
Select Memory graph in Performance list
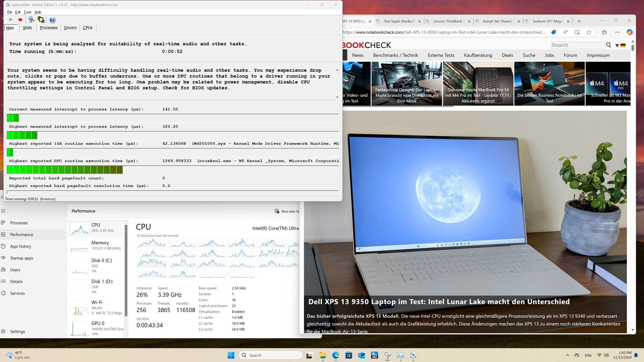pos(96,246)
